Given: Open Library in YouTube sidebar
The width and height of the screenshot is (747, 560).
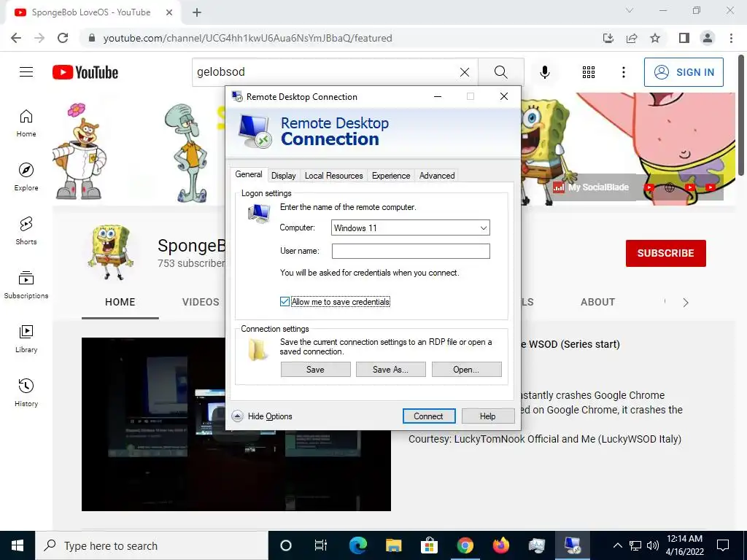Looking at the screenshot, I should pos(26,338).
